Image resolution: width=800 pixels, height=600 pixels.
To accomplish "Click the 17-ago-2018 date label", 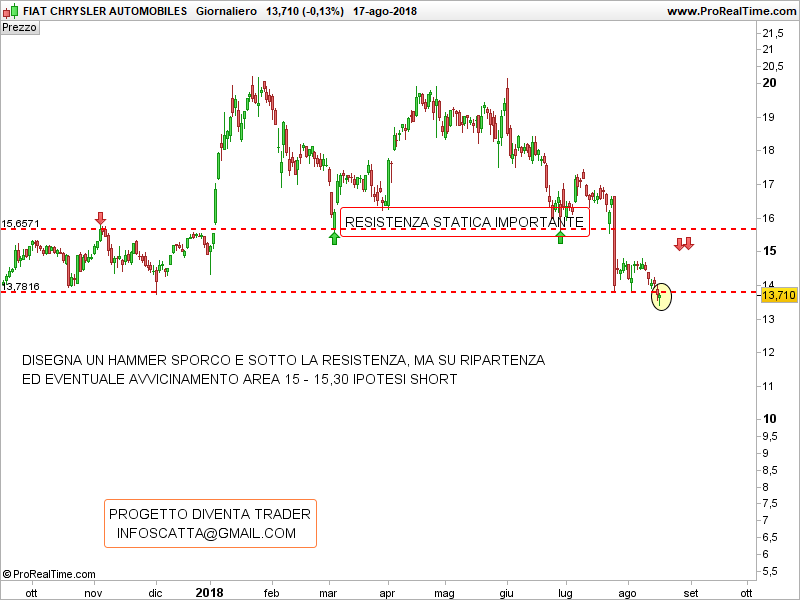I will [x=385, y=11].
